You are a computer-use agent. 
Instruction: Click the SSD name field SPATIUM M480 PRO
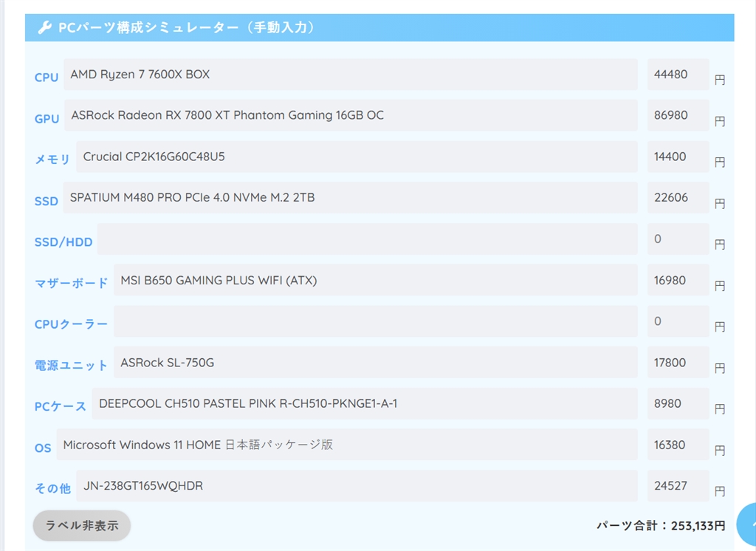click(x=350, y=198)
